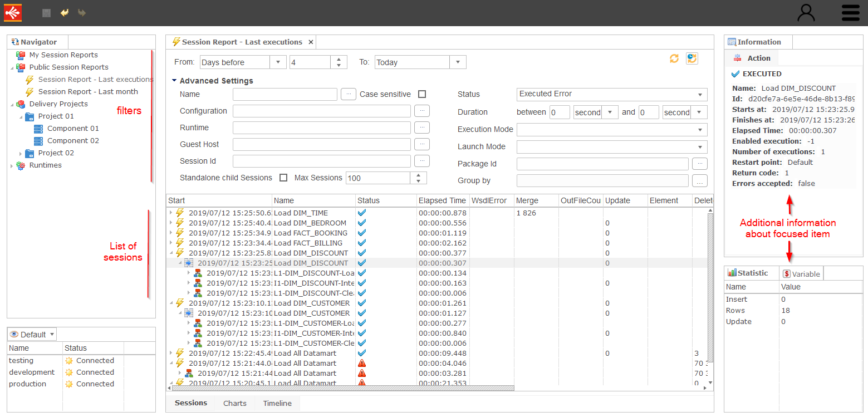The width and height of the screenshot is (868, 417).
Task: Toggle Standalone child Sessions checkbox
Action: click(283, 178)
